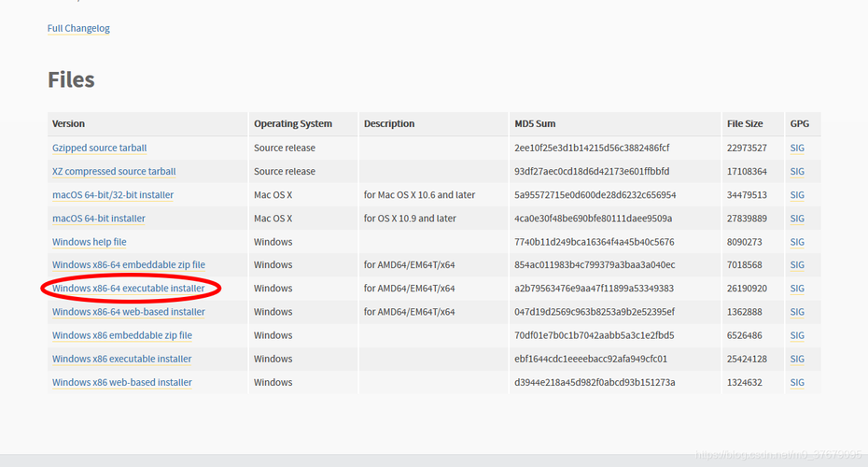Select file size 1362888

tap(745, 312)
